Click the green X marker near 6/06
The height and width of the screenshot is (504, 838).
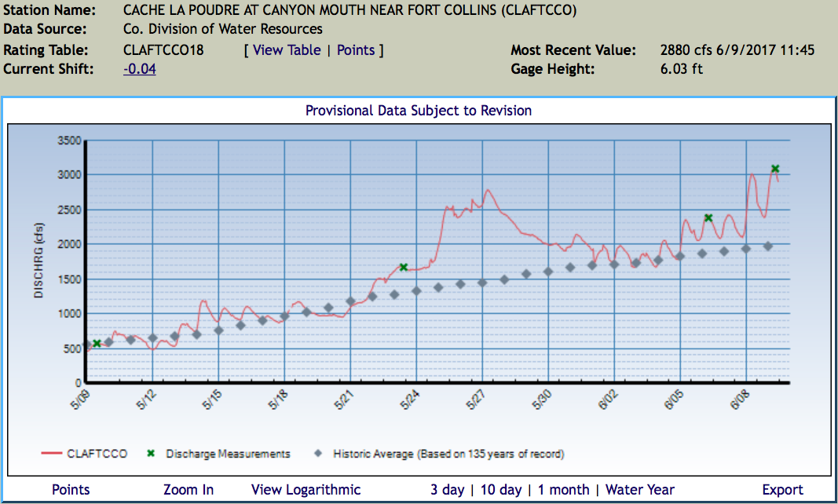708,217
